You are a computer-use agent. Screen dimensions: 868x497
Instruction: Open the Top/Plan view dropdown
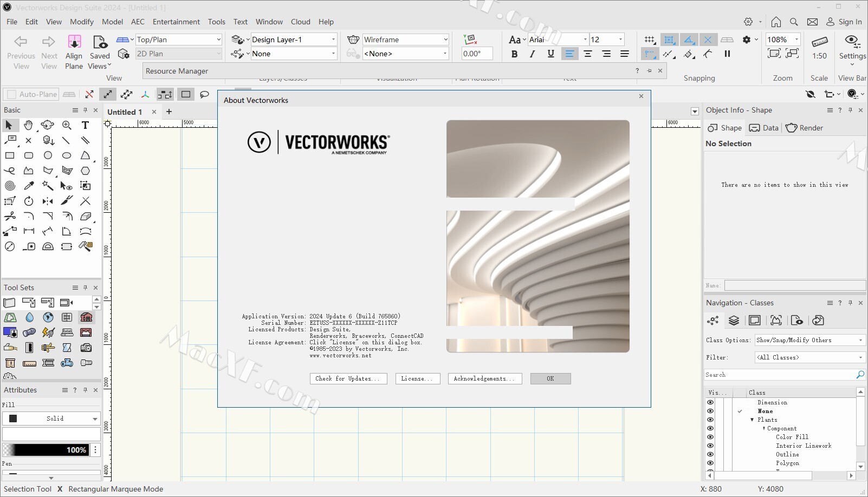click(179, 40)
